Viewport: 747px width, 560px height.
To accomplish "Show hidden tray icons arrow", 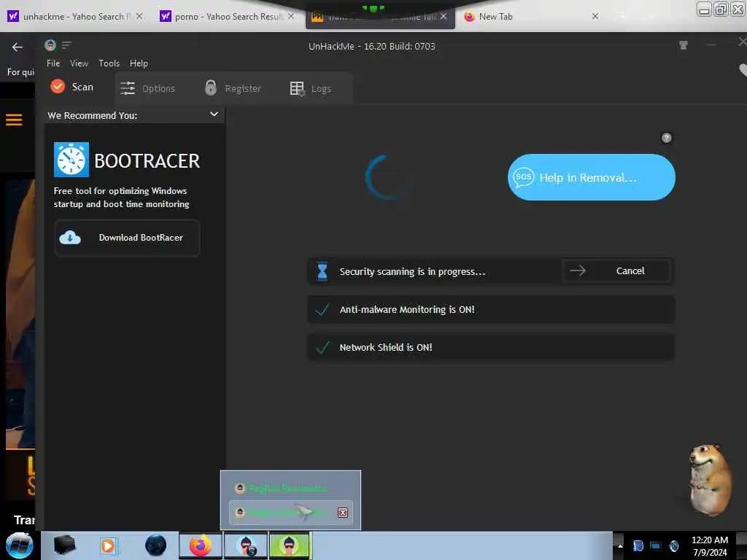I will pyautogui.click(x=620, y=545).
